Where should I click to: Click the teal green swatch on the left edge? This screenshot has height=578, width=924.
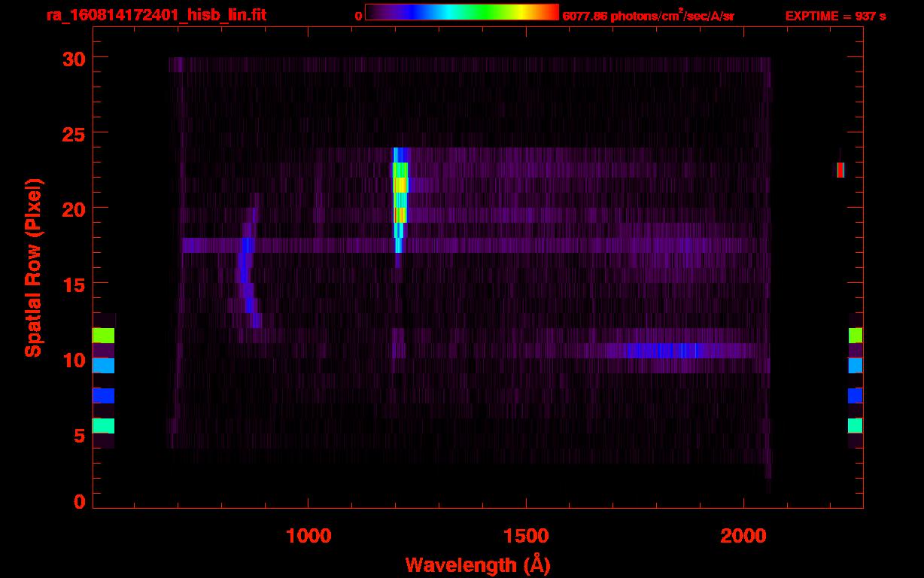103,426
